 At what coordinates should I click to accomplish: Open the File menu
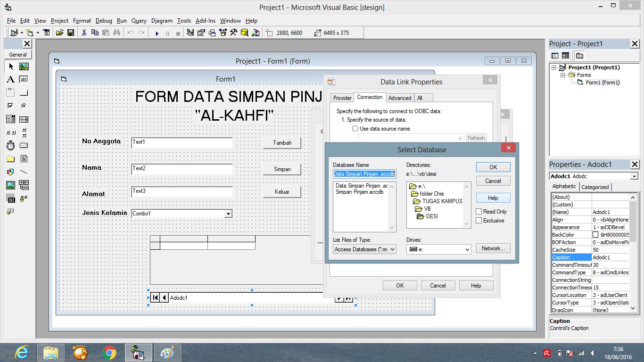point(11,21)
